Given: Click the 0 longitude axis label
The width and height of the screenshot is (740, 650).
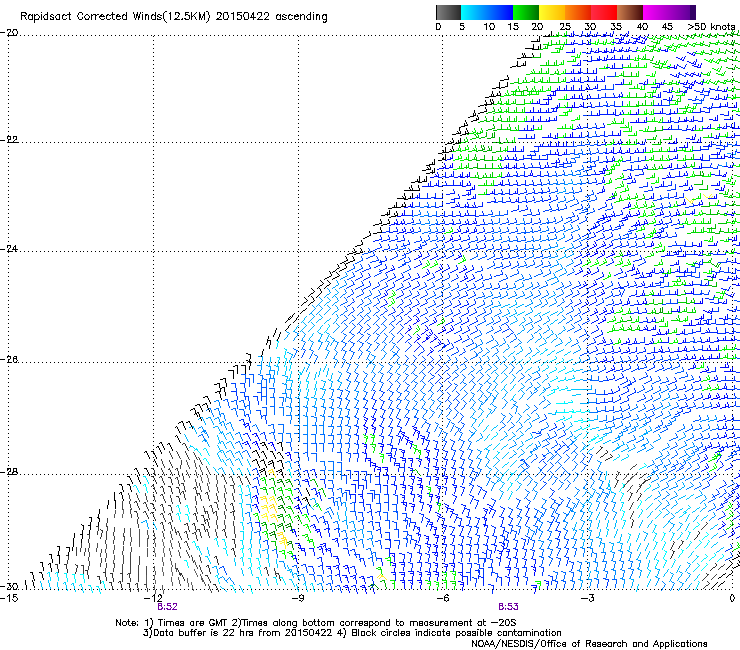Looking at the screenshot, I should point(732,598).
